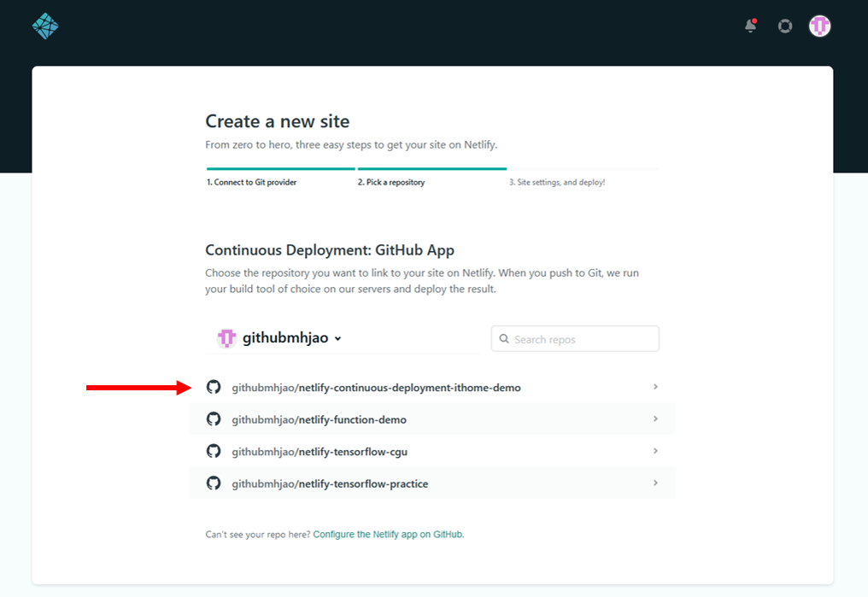868x597 pixels.
Task: Select step 2 Pick a repository
Action: pos(391,182)
